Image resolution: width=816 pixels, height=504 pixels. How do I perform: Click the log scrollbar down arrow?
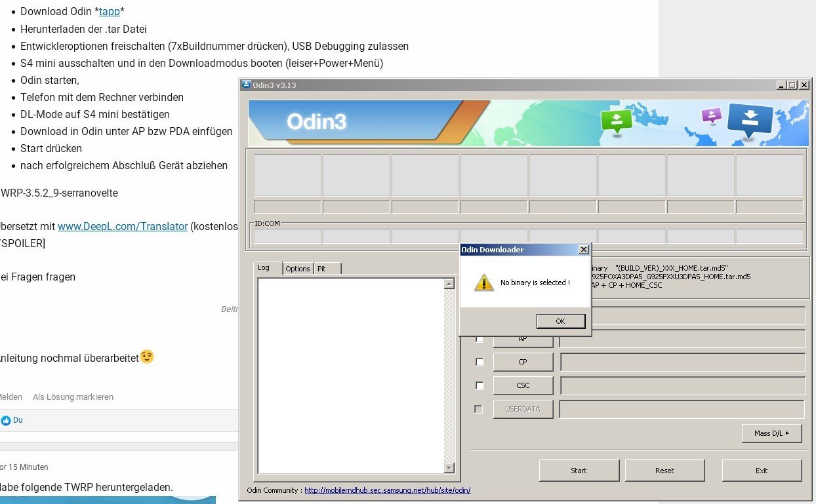pos(449,468)
